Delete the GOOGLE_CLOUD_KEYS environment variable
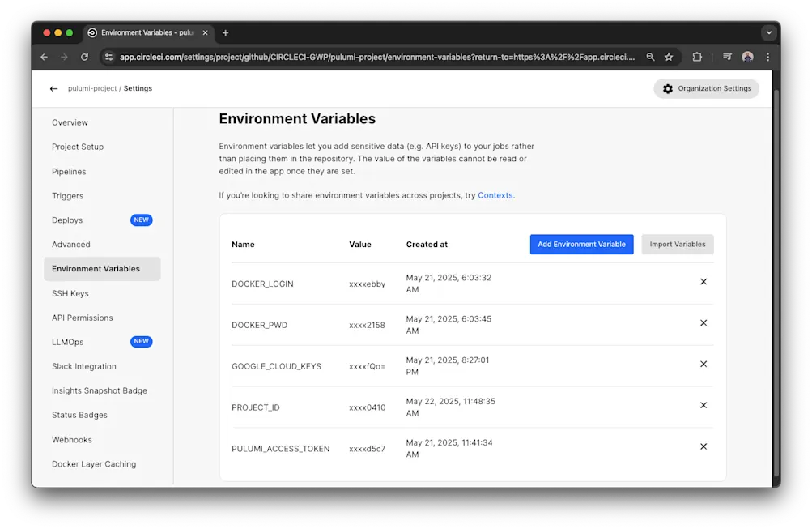 coord(703,364)
